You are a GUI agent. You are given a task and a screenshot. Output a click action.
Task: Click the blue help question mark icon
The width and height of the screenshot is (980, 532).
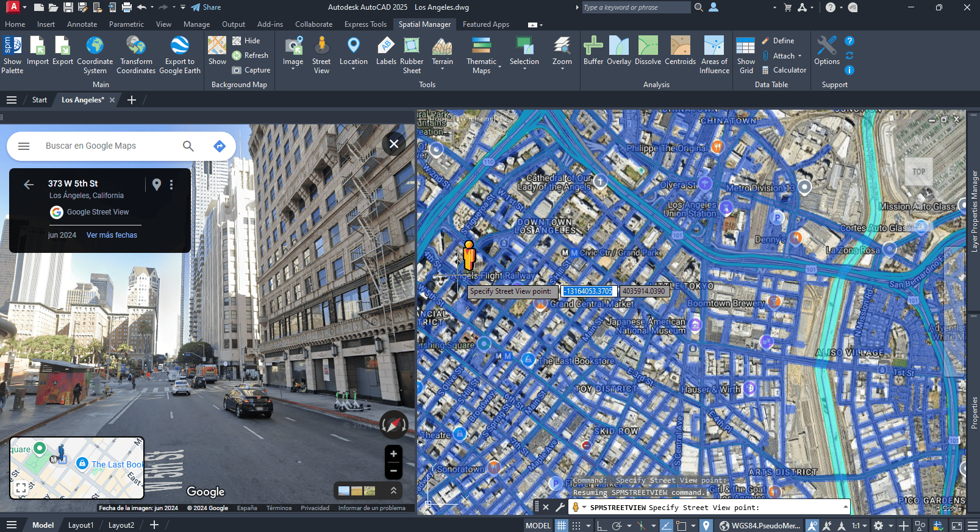[849, 41]
